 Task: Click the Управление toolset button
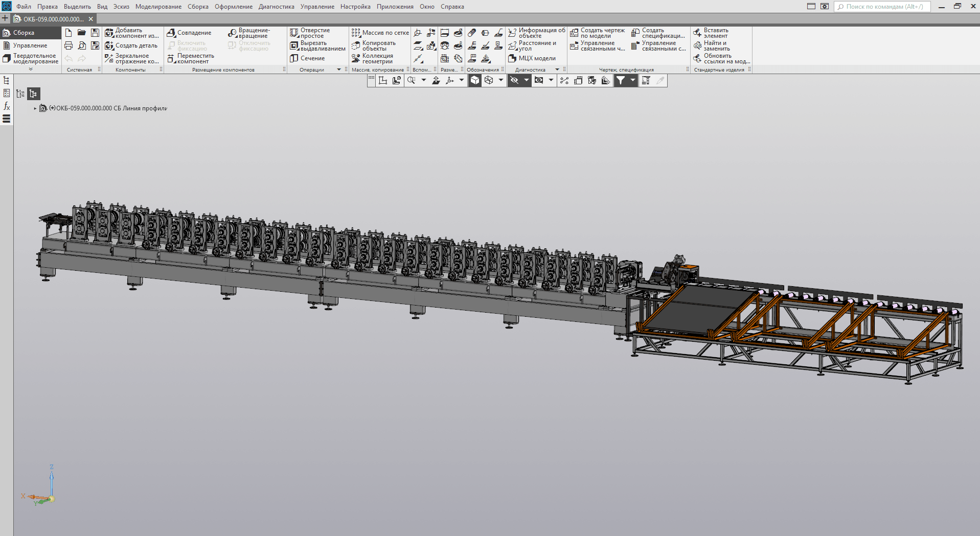(30, 45)
